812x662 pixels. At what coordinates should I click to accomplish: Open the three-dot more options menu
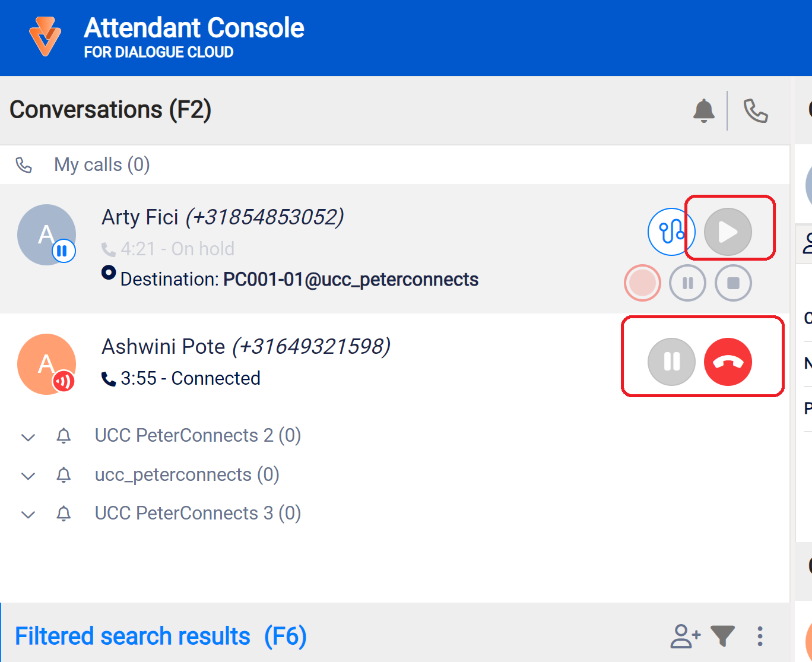760,636
